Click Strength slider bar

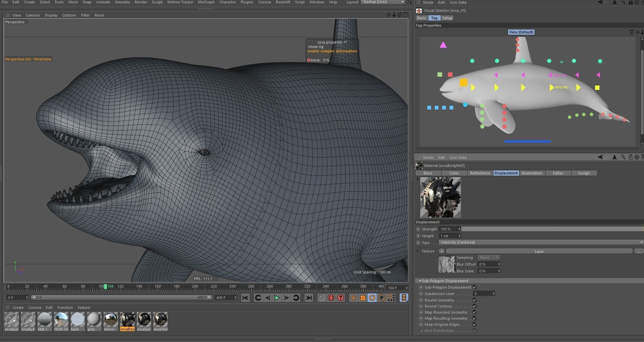(552, 229)
